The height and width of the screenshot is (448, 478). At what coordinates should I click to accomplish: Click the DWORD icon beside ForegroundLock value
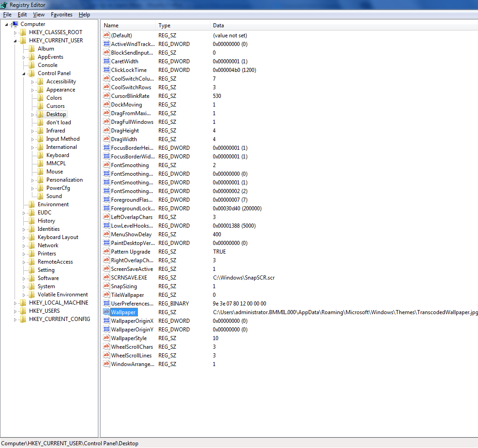point(106,209)
